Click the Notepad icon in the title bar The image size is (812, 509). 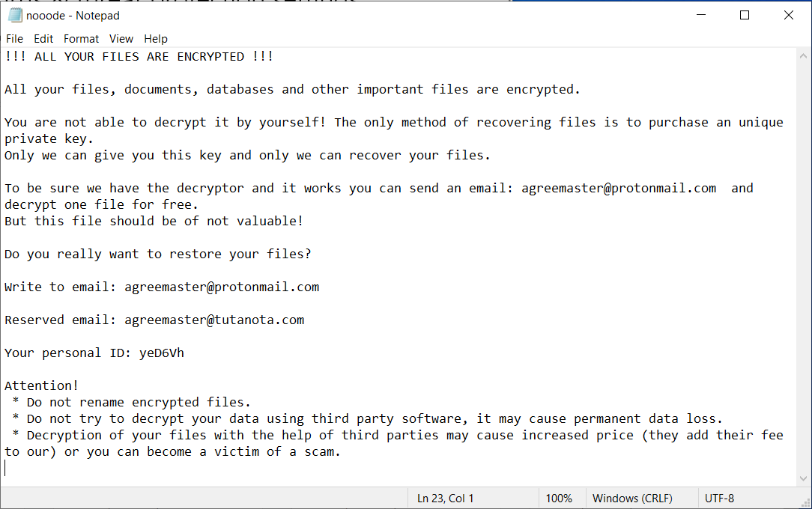coord(15,15)
